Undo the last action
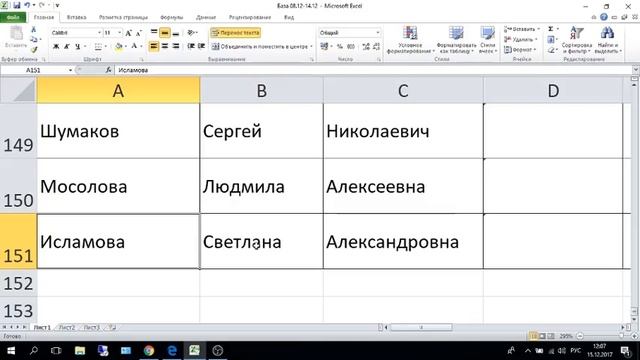 pos(27,5)
